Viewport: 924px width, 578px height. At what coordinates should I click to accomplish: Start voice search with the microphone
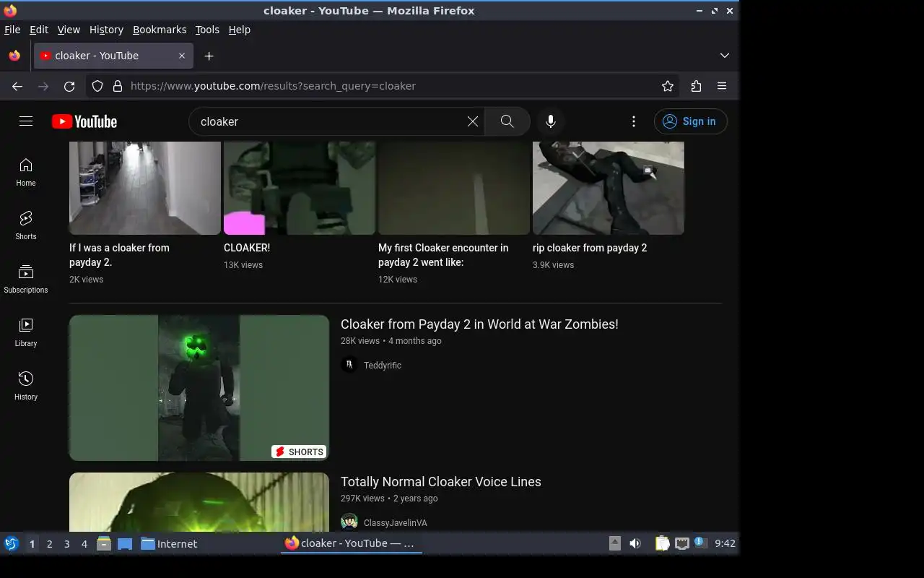pyautogui.click(x=551, y=121)
